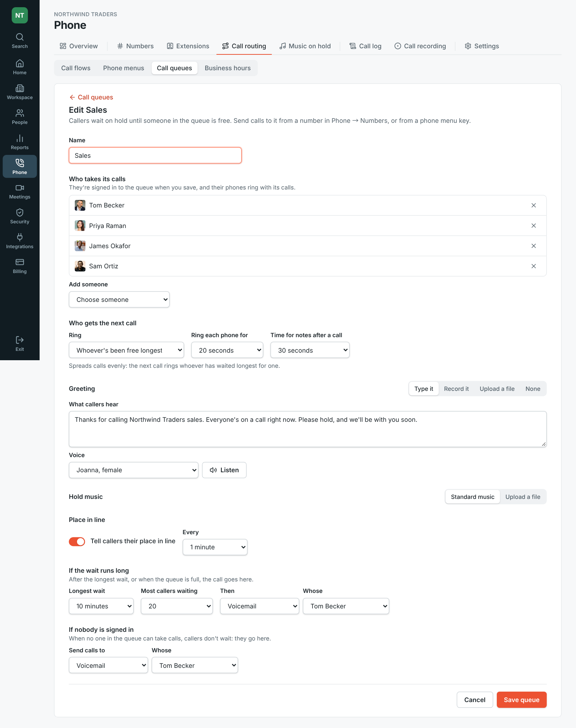
Task: Open Integrations in the sidebar
Action: (x=20, y=241)
